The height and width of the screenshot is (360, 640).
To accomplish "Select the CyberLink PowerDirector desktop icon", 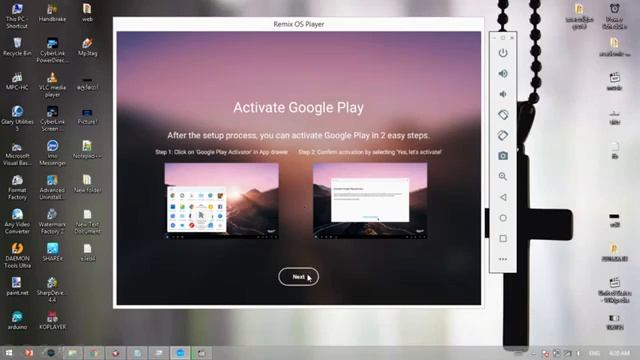I will (x=52, y=50).
